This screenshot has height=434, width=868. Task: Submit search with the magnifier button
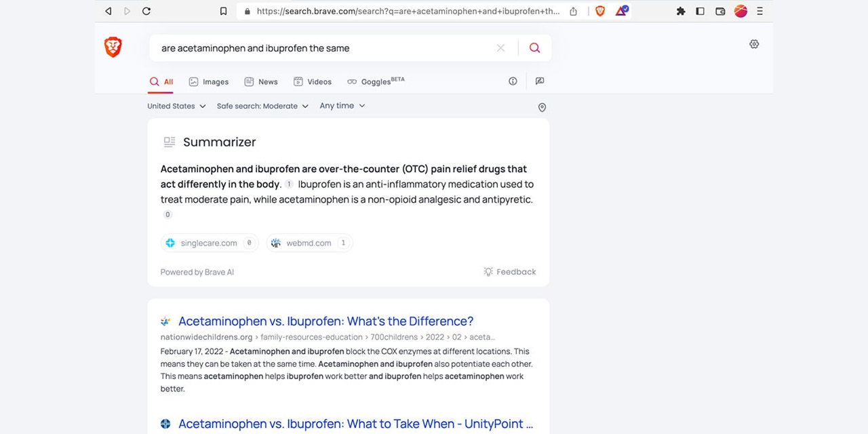(x=534, y=48)
